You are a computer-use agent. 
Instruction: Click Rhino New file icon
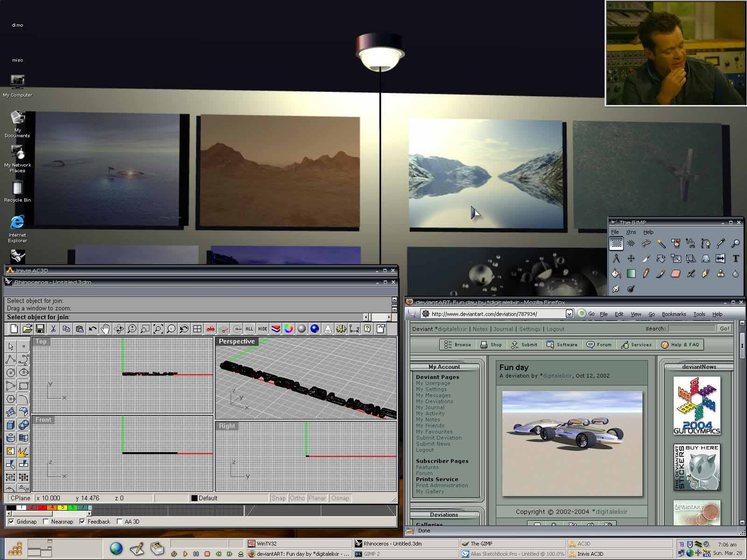pyautogui.click(x=14, y=329)
